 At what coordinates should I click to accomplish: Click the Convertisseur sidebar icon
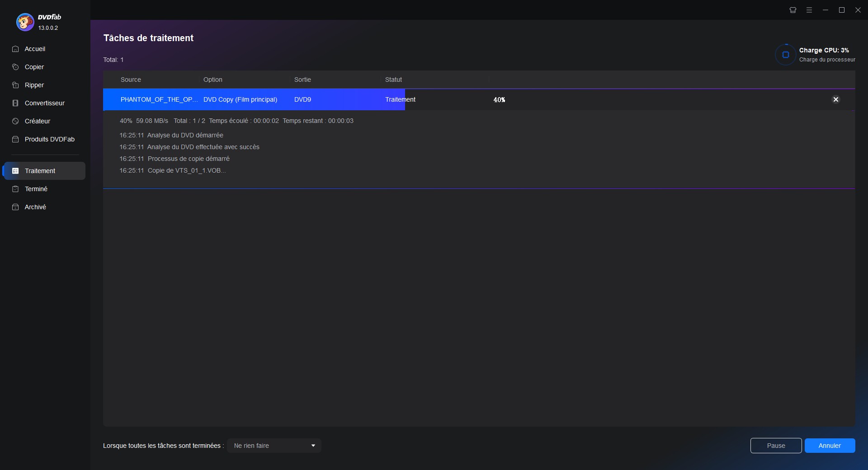pos(15,103)
